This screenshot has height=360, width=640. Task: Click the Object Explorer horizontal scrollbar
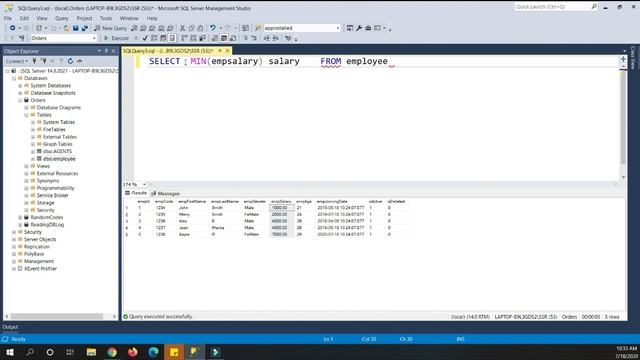coord(60,316)
